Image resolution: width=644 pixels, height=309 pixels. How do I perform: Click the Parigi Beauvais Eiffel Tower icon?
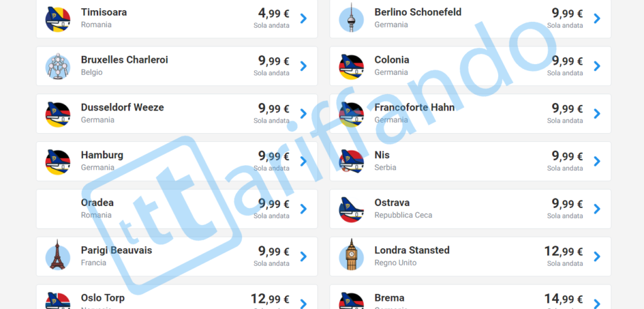pyautogui.click(x=58, y=256)
